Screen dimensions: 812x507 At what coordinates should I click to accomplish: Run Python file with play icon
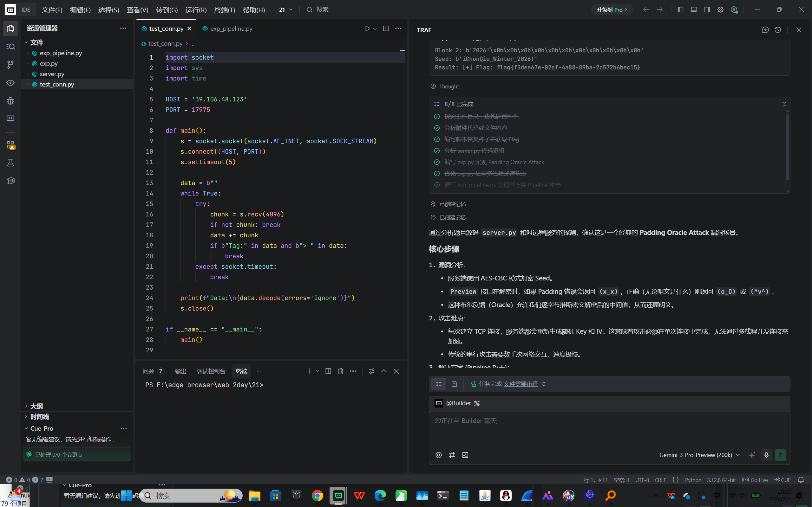tap(367, 29)
